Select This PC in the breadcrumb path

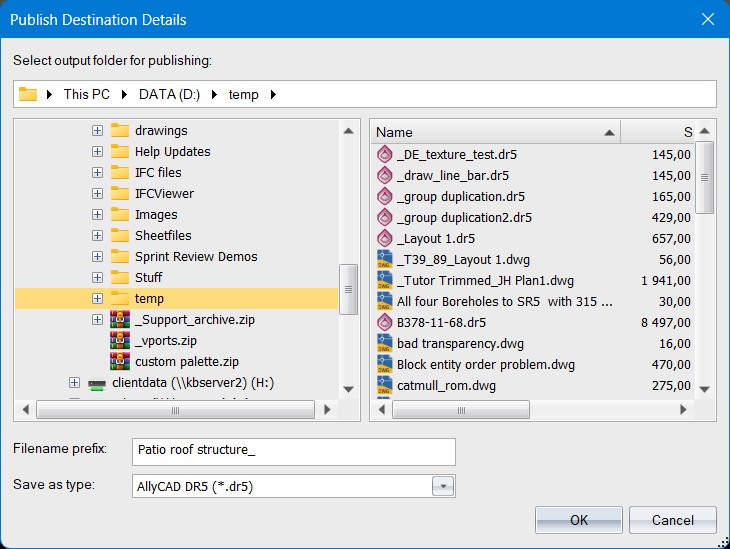click(x=87, y=95)
